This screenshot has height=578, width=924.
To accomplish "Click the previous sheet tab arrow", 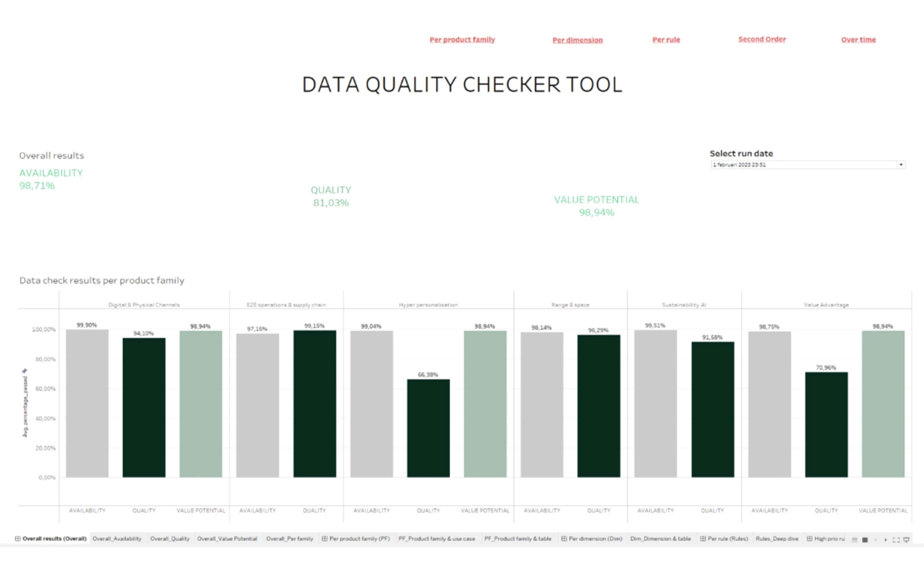I will pos(875,540).
